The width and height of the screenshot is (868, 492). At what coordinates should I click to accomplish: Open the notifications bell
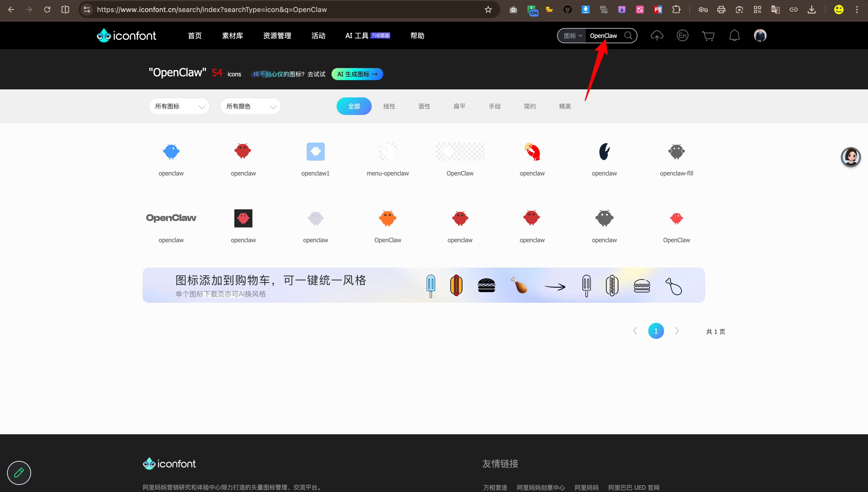(x=734, y=35)
